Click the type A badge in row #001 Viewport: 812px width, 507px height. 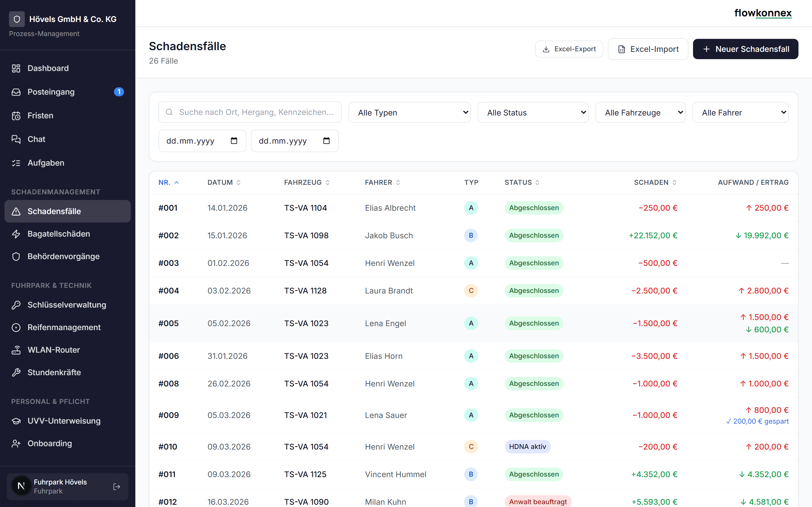click(x=471, y=208)
